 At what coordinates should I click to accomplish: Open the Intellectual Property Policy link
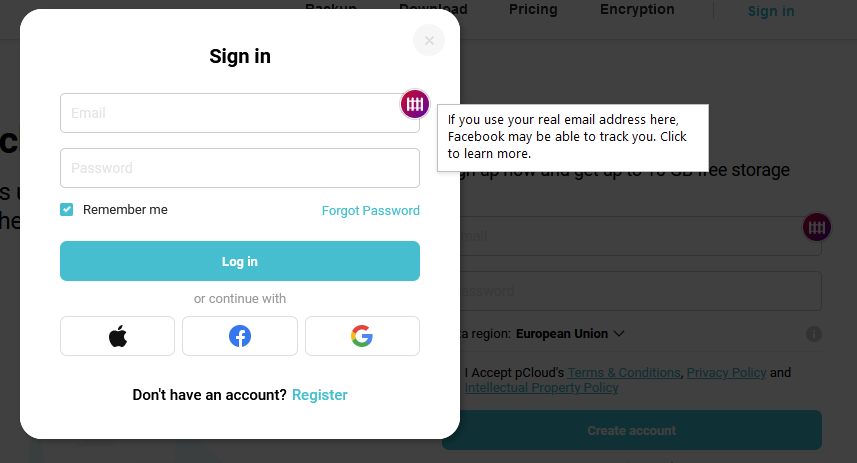pos(542,388)
